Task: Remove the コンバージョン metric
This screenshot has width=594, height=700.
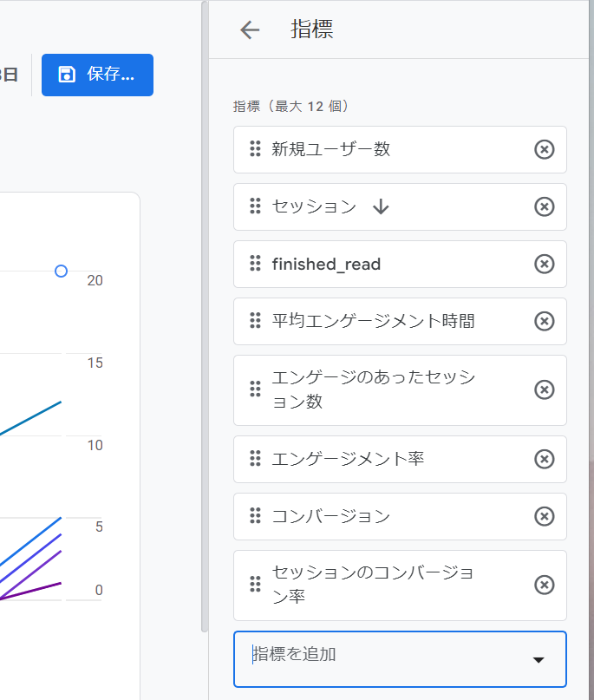Action: tap(544, 516)
